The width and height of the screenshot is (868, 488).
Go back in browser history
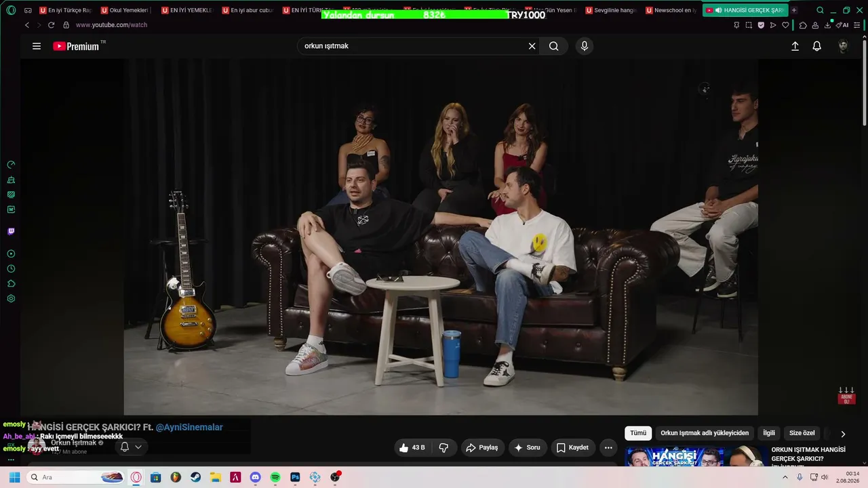(27, 25)
